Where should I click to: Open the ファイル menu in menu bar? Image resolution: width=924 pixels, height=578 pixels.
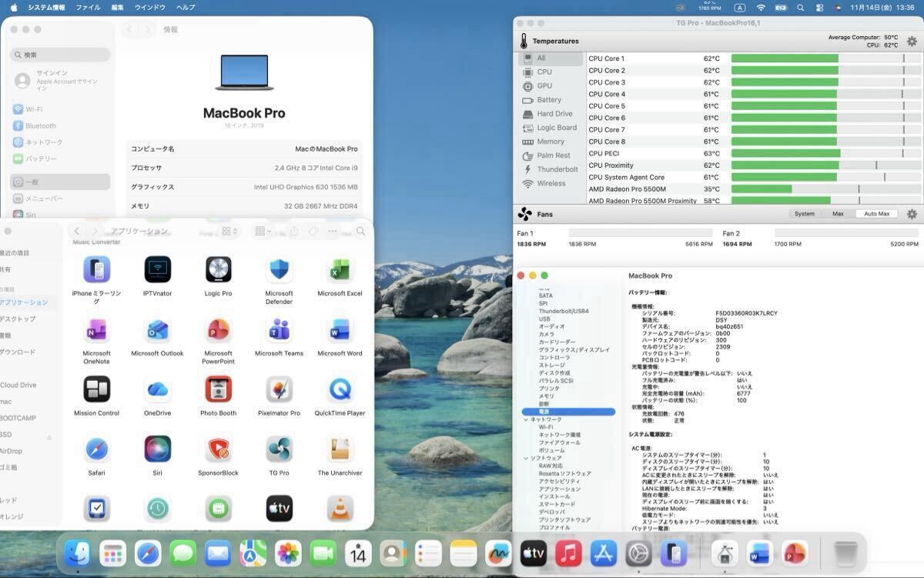point(88,7)
